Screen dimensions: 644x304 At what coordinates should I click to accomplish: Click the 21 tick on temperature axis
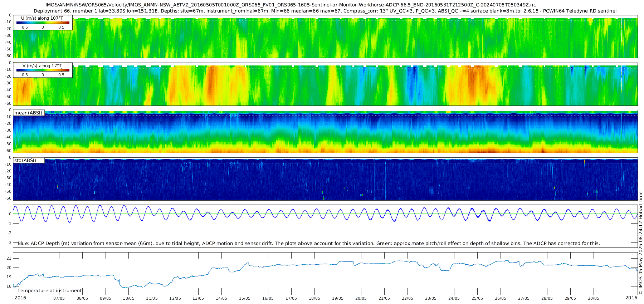pyautogui.click(x=9, y=258)
